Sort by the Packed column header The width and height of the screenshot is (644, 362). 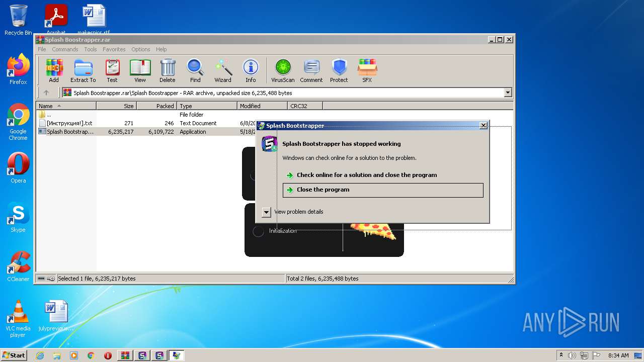pos(156,106)
